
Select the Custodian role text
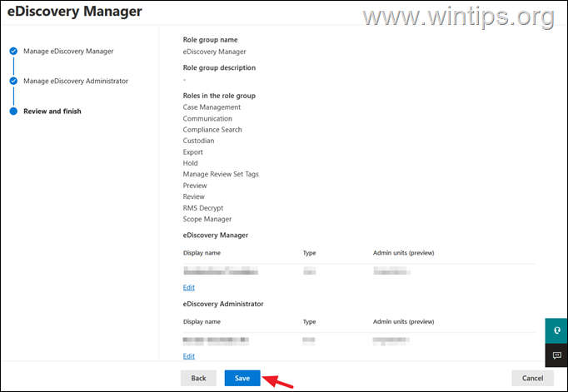tap(198, 141)
